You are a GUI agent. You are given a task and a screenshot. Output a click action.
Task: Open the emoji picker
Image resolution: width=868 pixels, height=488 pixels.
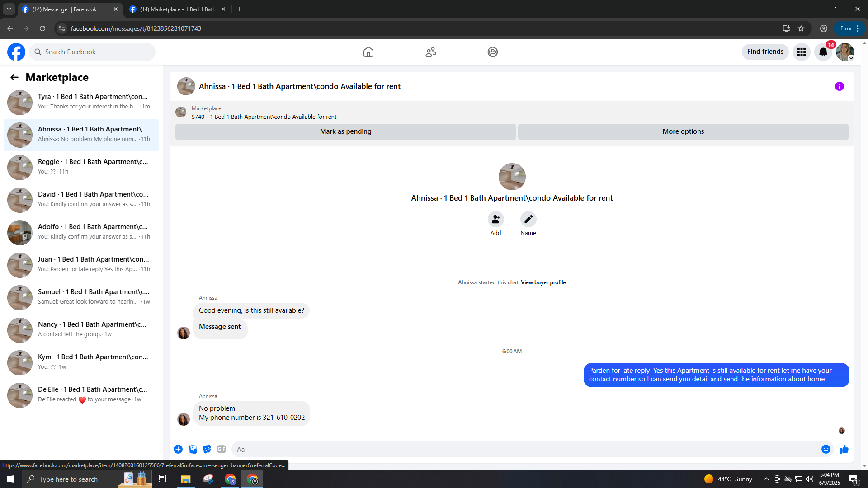(x=826, y=449)
